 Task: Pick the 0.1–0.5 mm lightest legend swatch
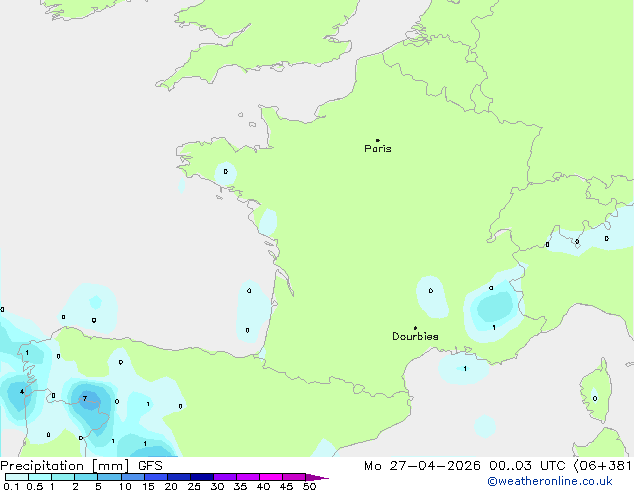[17, 477]
